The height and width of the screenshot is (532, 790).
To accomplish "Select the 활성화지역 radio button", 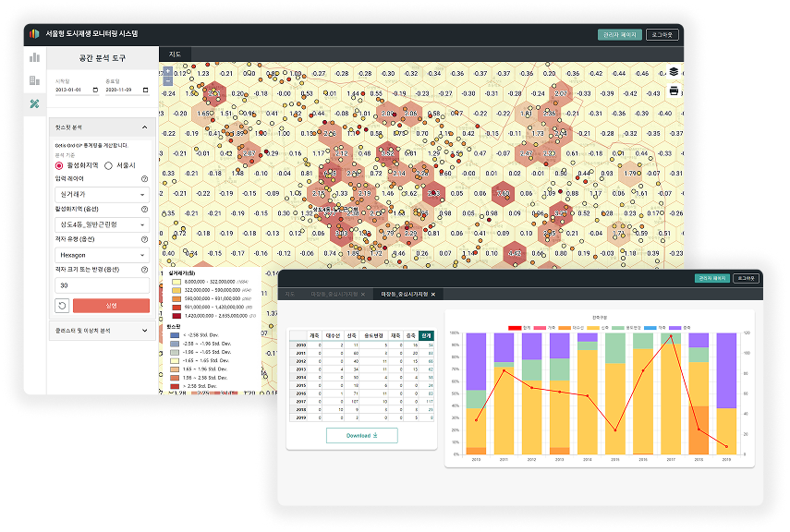I will pyautogui.click(x=60, y=165).
